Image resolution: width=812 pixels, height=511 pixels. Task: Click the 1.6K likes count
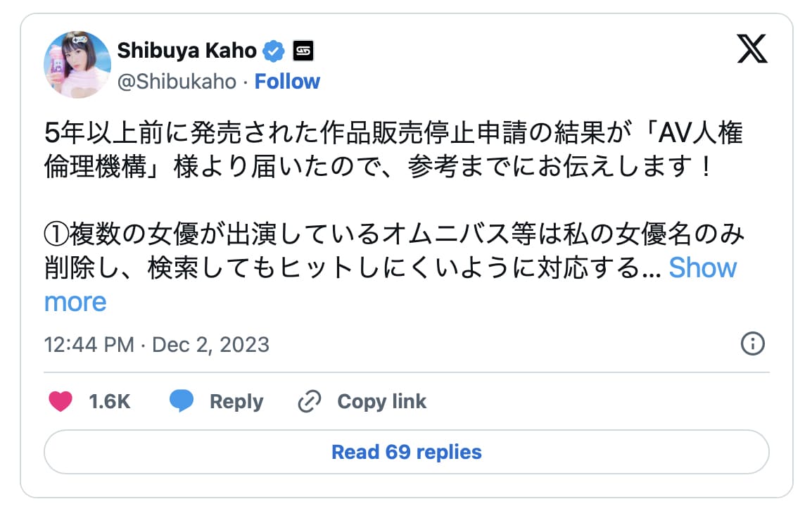tap(109, 401)
